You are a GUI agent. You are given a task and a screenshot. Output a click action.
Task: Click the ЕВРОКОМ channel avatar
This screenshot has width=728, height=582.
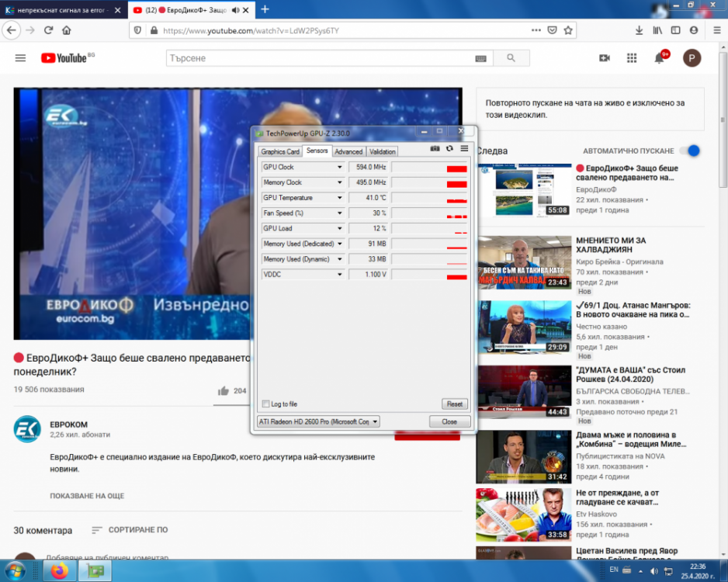27,429
